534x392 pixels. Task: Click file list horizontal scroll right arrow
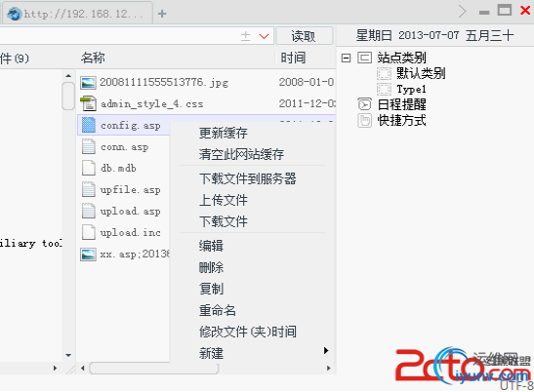[328, 369]
